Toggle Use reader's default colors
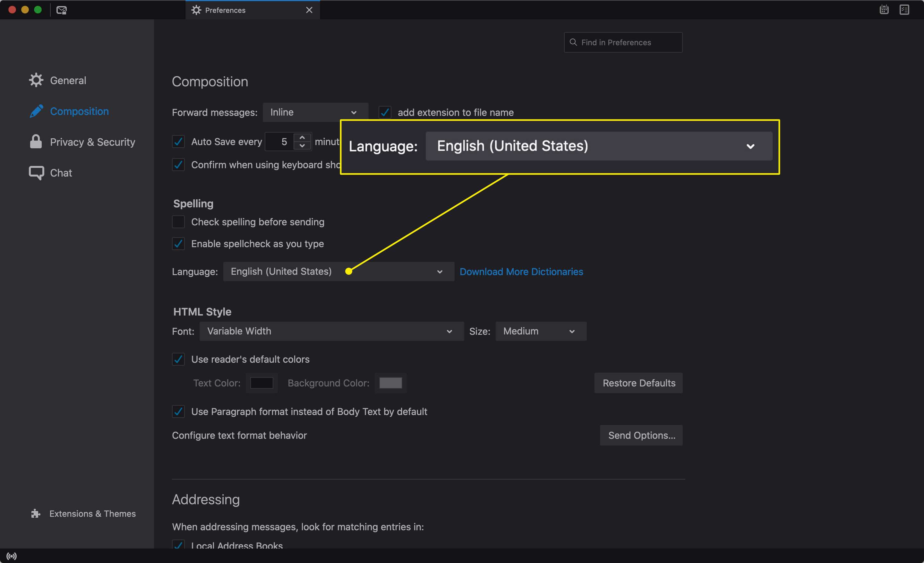This screenshot has width=924, height=563. pyautogui.click(x=178, y=359)
